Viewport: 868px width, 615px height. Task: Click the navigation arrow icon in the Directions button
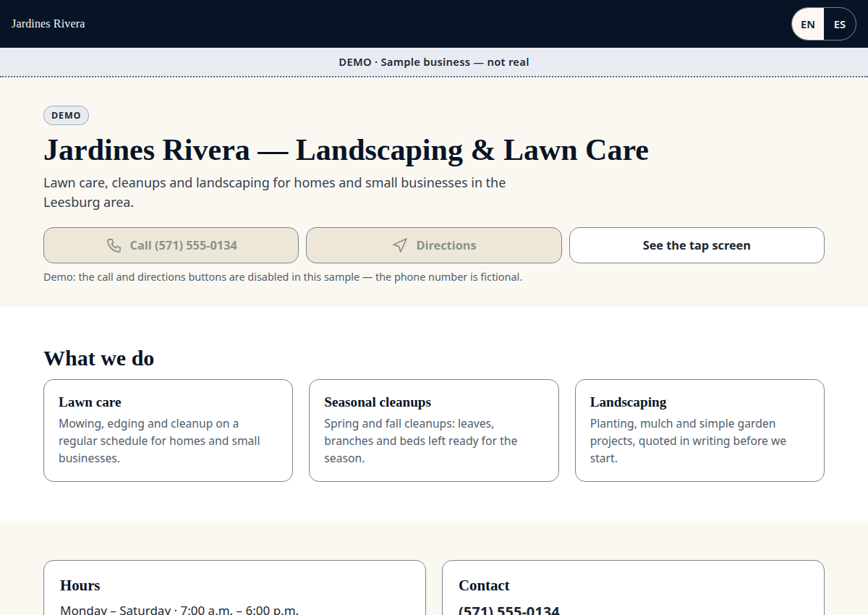(400, 245)
